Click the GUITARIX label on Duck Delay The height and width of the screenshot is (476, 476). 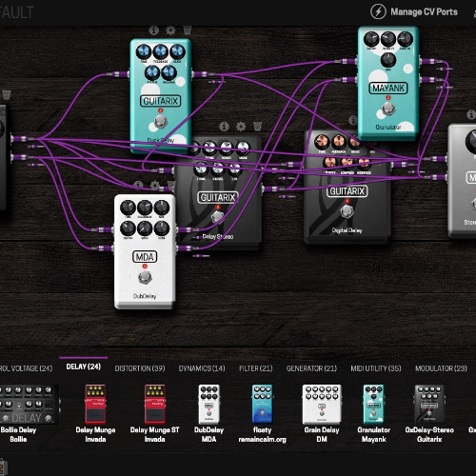click(160, 101)
